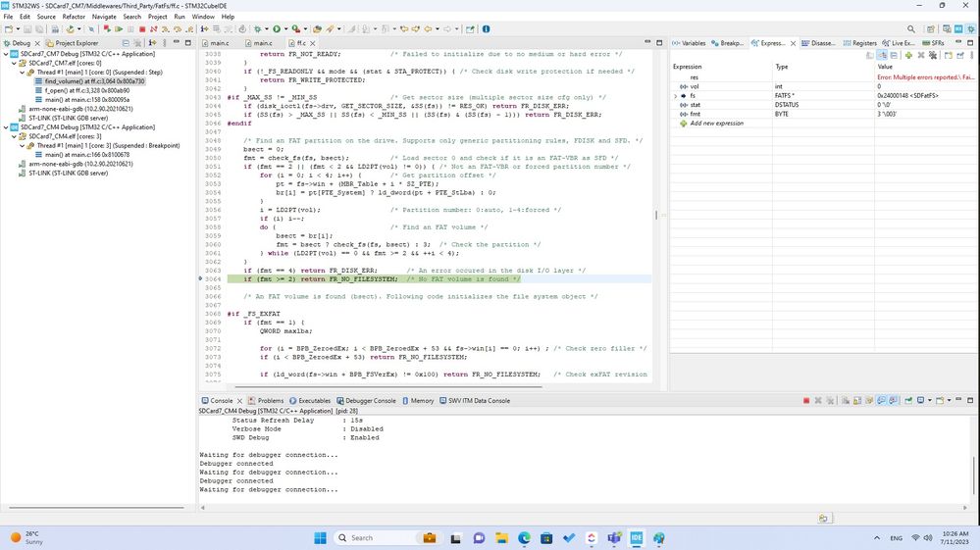Click Remove All Expressions double-X icon
Viewport: 980px width, 550px height.
click(x=933, y=56)
